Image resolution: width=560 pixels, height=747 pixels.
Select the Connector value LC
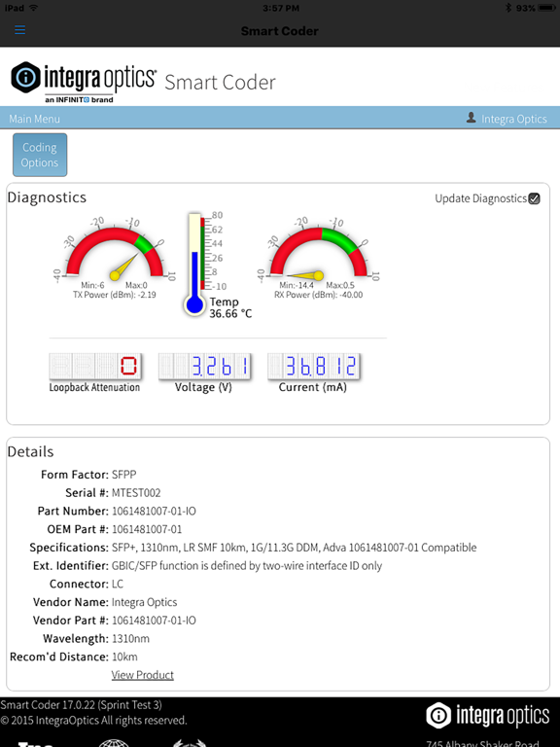tap(117, 584)
